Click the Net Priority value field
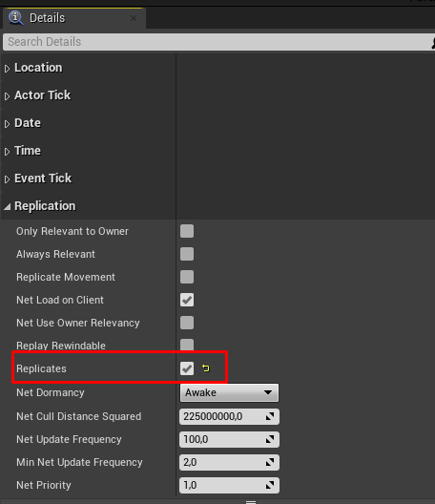The image size is (435, 504). pyautogui.click(x=229, y=485)
